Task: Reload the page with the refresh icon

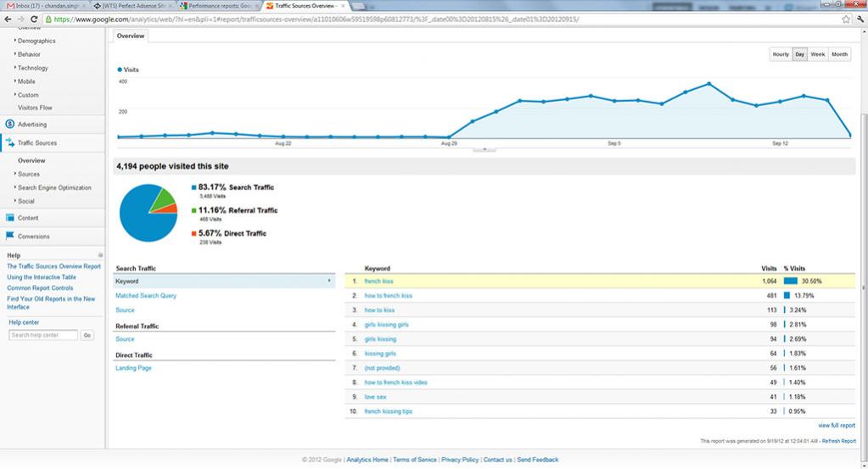Action: coord(34,20)
